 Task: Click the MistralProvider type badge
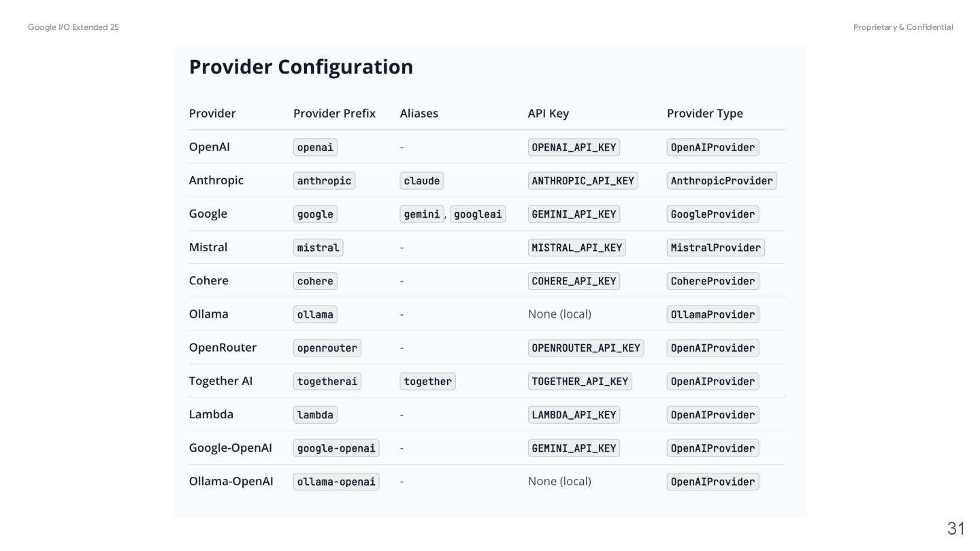coord(715,247)
